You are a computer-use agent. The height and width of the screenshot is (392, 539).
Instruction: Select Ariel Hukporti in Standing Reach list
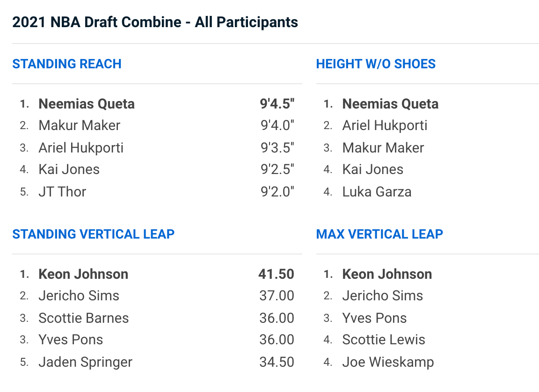(81, 148)
